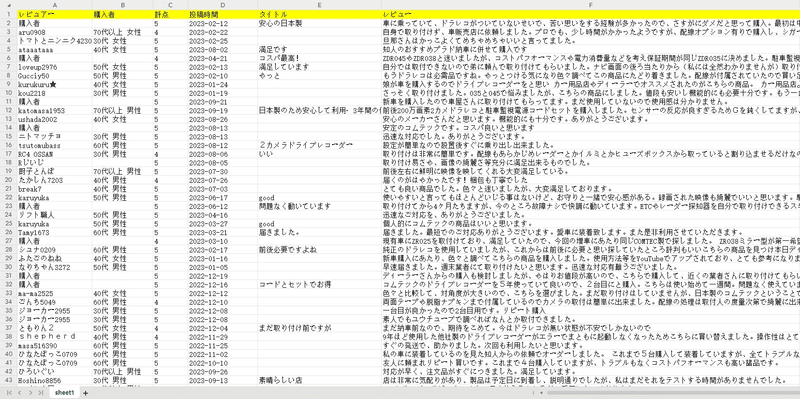Select the date cell 2023-09-13

pos(222,380)
